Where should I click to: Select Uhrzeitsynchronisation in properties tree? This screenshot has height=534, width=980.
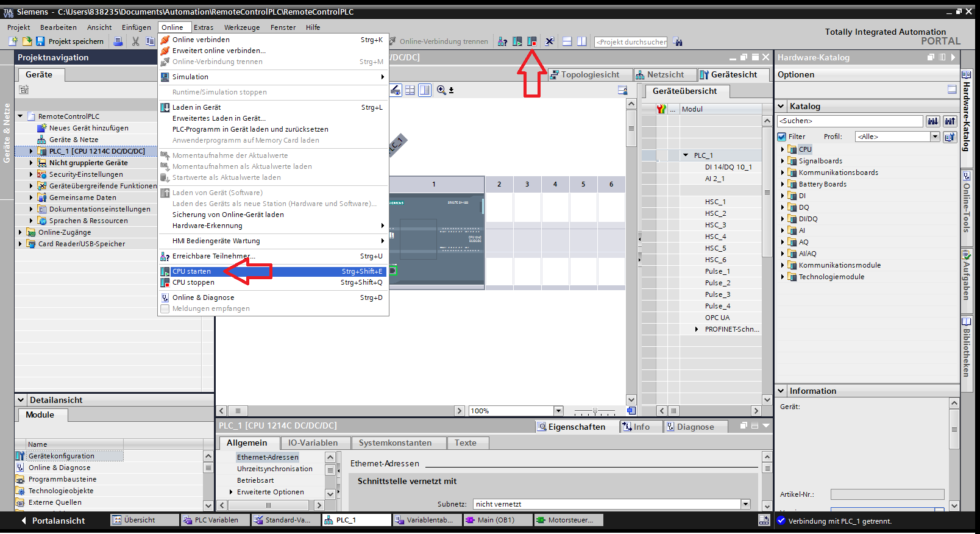point(275,469)
